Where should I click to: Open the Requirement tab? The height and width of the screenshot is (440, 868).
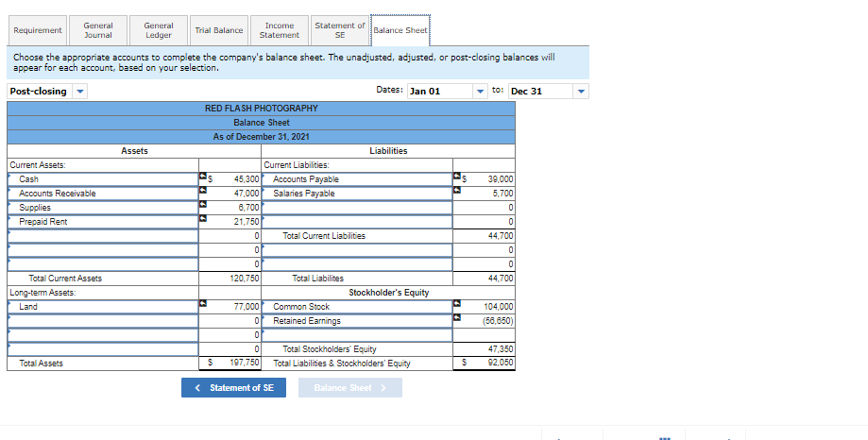tap(38, 30)
